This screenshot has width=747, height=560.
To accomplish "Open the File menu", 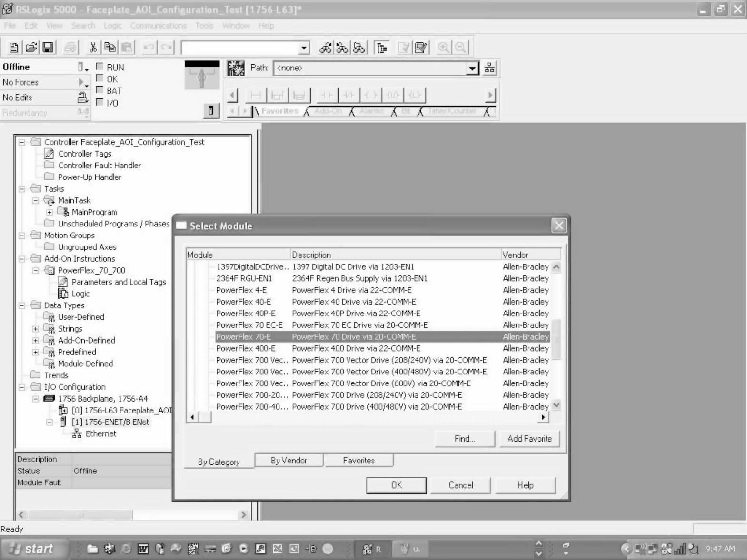I will [10, 26].
